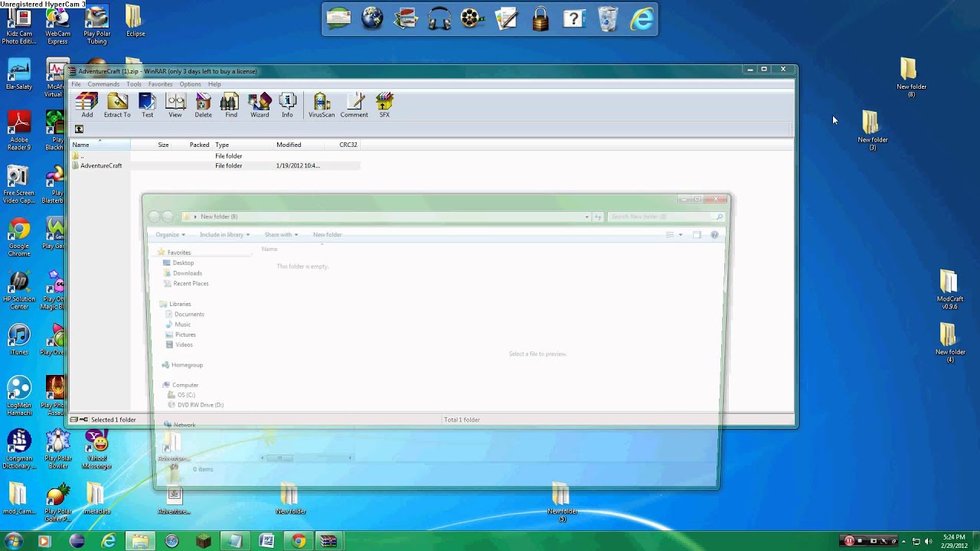Click the Add icon in WinRAR toolbar
The image size is (980, 551).
(x=87, y=105)
